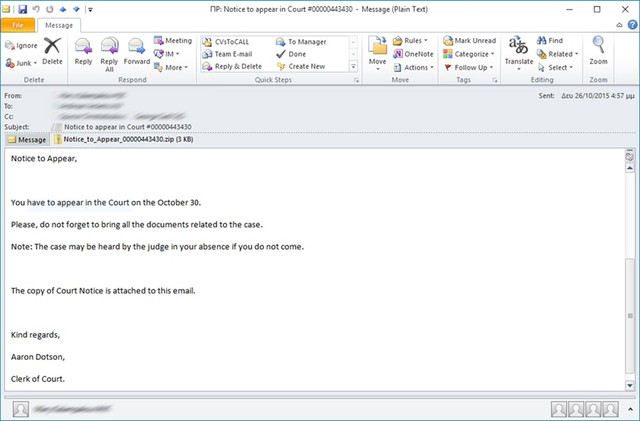Click Reply All button
This screenshot has height=421, width=640.
(x=109, y=54)
